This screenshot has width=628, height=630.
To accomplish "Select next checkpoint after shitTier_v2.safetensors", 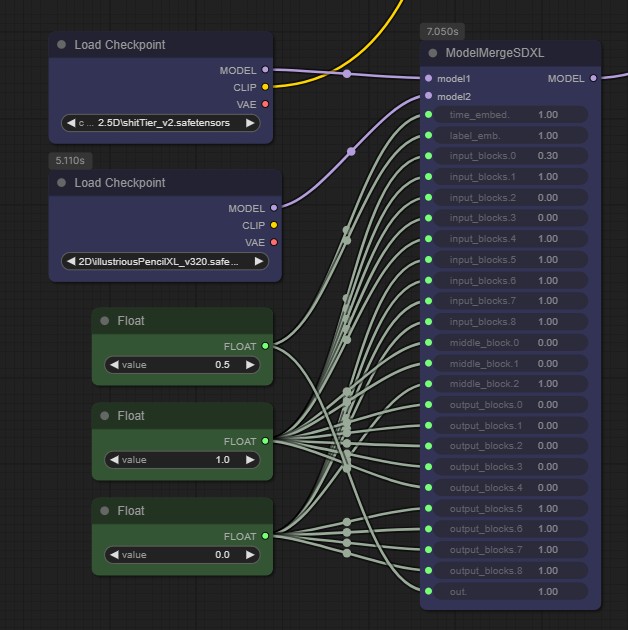I will coord(250,123).
